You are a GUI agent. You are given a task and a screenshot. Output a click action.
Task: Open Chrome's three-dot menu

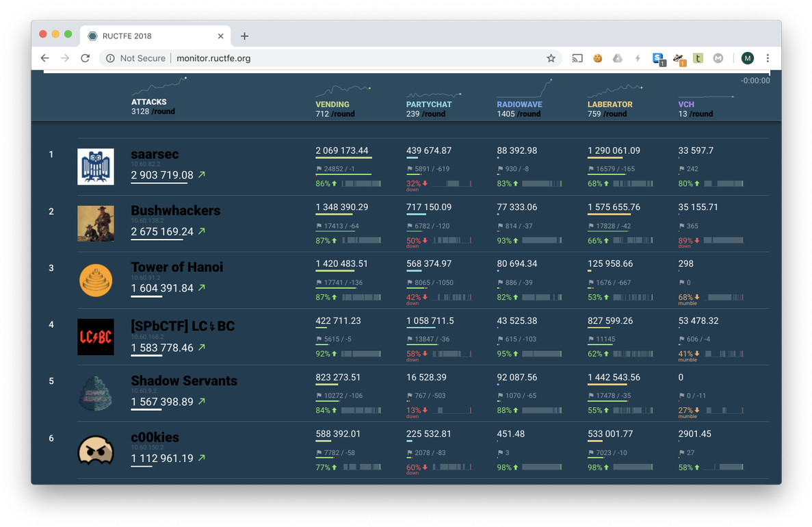coord(768,58)
